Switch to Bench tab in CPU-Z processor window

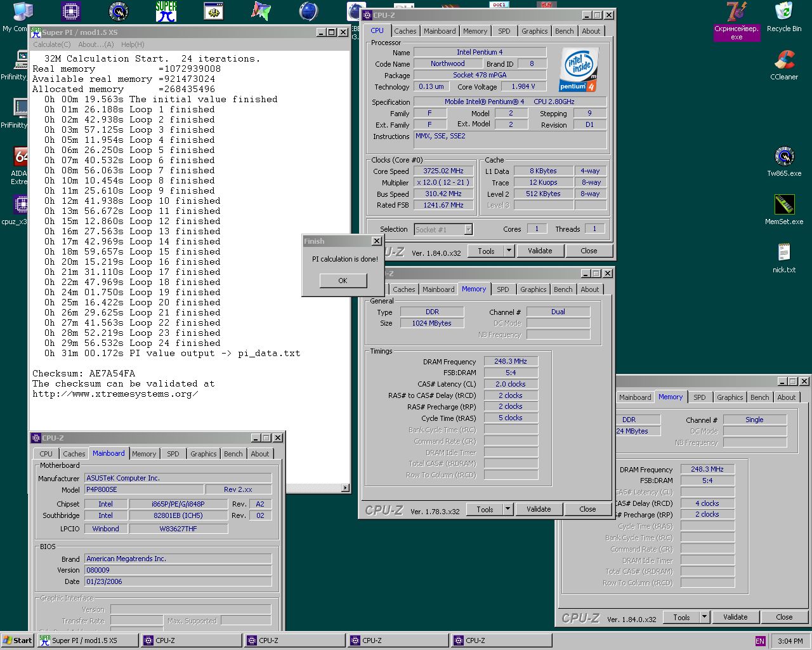point(564,31)
